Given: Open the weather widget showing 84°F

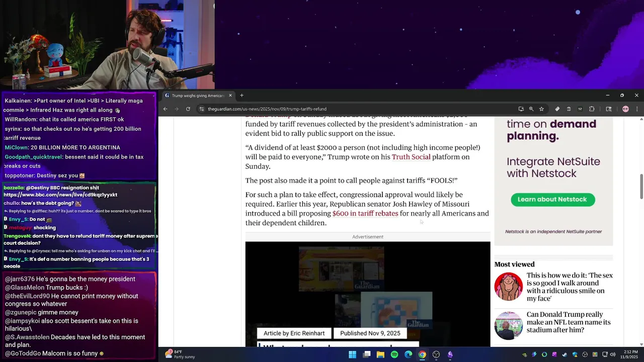Looking at the screenshot, I should coord(180,354).
